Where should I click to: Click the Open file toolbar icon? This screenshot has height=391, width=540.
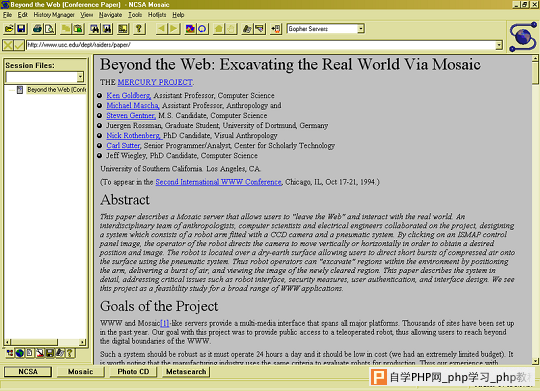click(x=9, y=29)
